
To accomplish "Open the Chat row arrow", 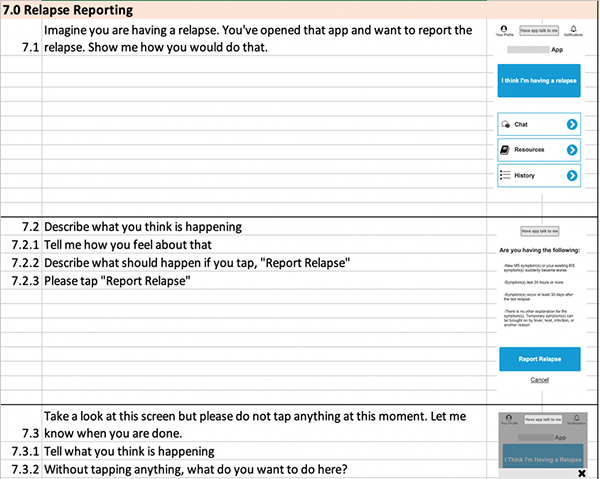I will (x=572, y=124).
